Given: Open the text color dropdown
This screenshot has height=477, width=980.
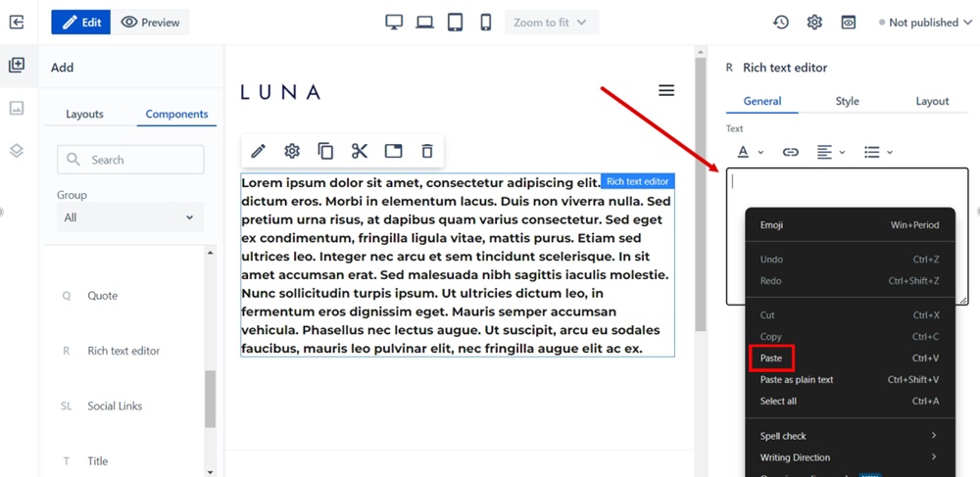Looking at the screenshot, I should click(750, 152).
